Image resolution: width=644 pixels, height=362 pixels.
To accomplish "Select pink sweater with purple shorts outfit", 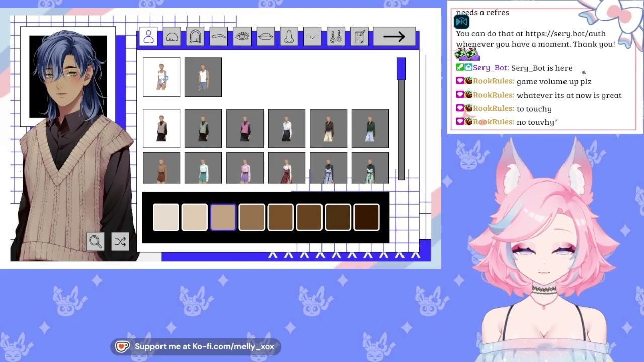I will (245, 168).
